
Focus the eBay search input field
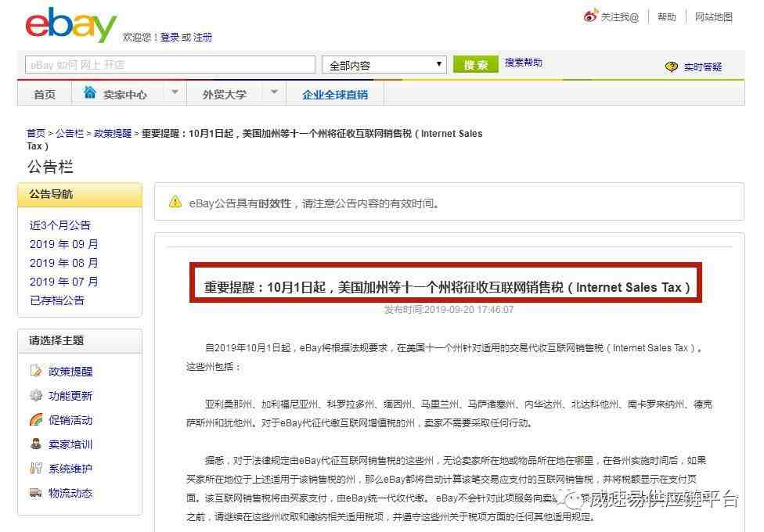(x=170, y=65)
